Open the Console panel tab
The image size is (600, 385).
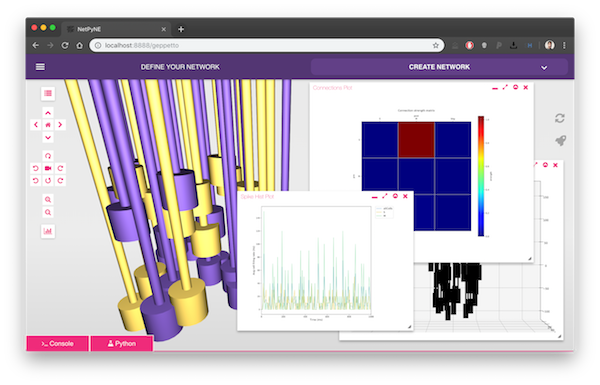pos(57,344)
